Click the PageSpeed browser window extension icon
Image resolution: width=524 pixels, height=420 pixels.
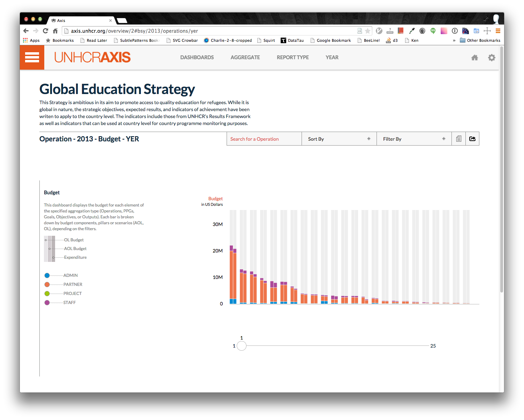pyautogui.click(x=476, y=31)
